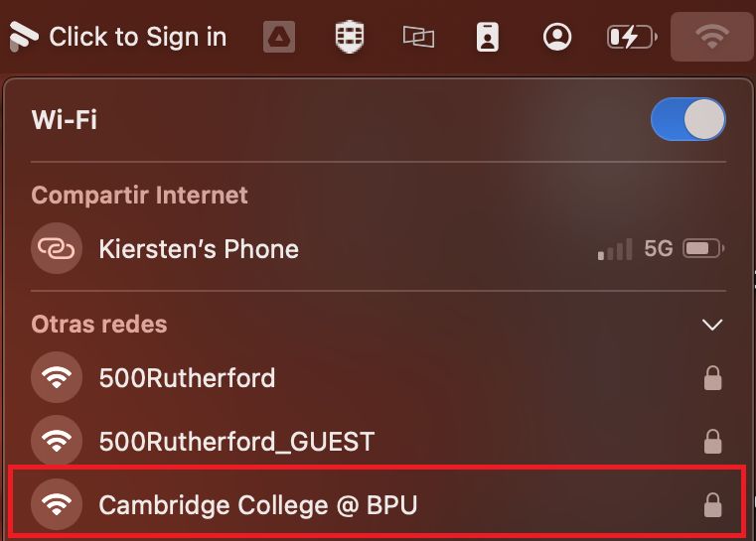Click the Wi-Fi icon in menu bar
The height and width of the screenshot is (541, 756).
pos(710,38)
